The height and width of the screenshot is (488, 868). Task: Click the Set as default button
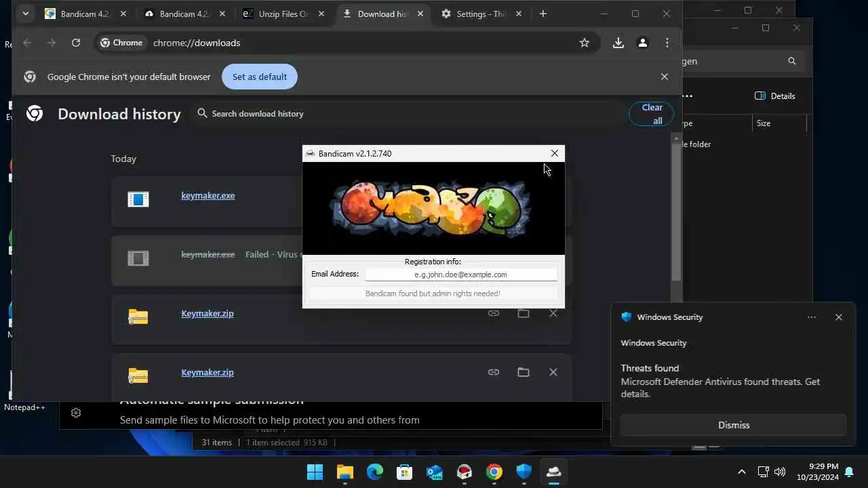260,77
